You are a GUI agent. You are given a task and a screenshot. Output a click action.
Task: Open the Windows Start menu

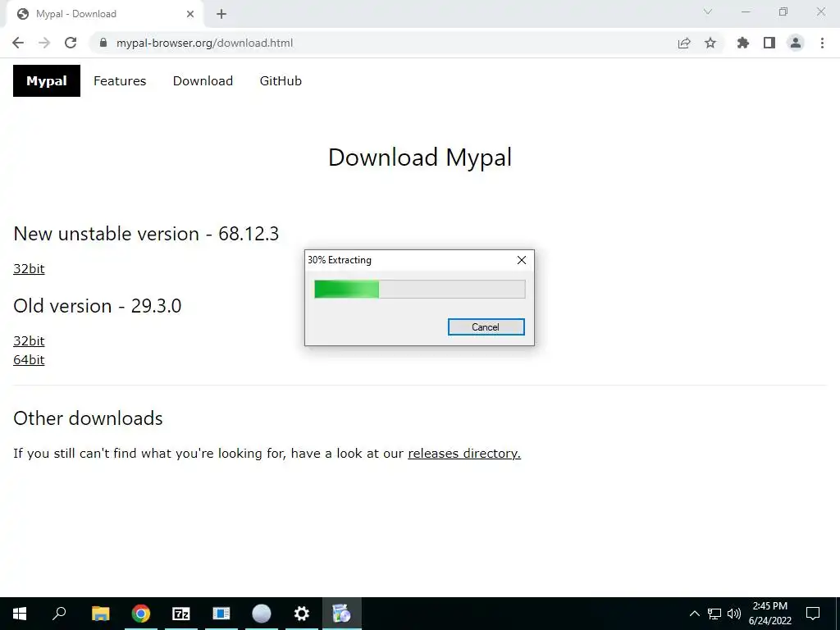20,614
